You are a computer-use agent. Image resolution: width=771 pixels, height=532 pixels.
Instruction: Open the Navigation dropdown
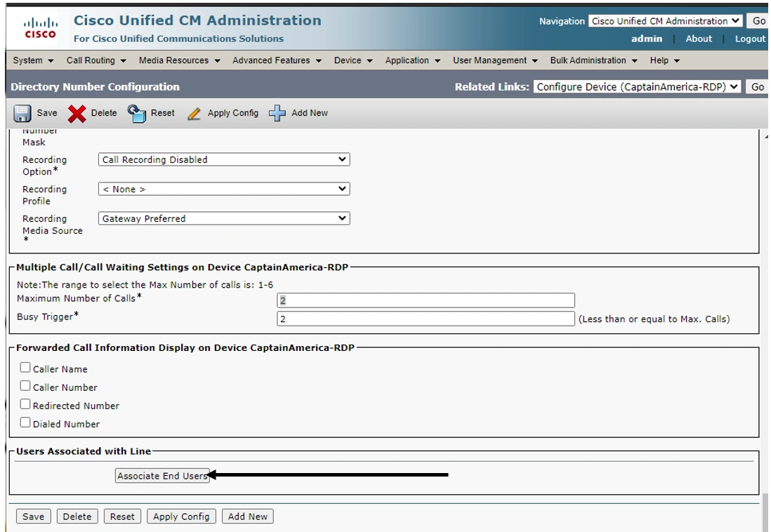coord(665,20)
